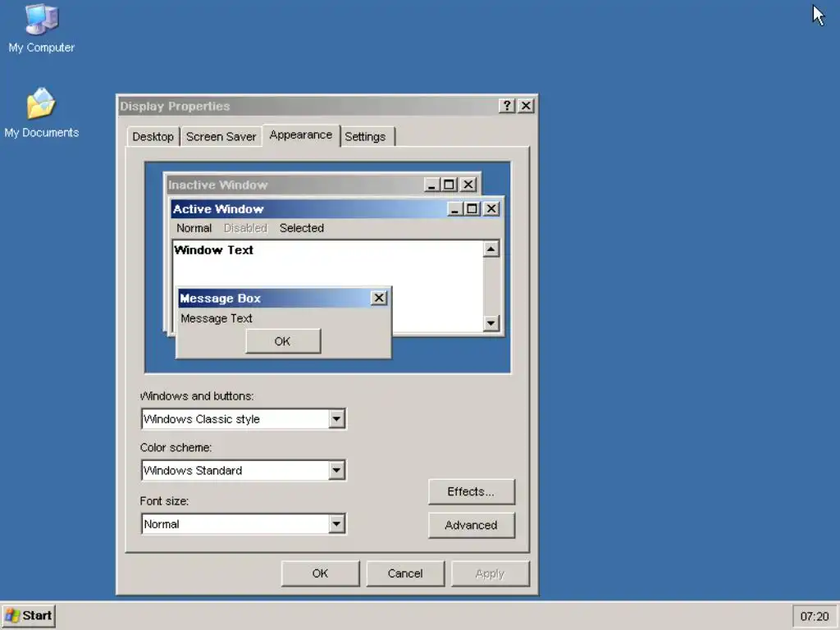Viewport: 840px width, 630px height.
Task: Click Normal menu item in preview
Action: 194,228
